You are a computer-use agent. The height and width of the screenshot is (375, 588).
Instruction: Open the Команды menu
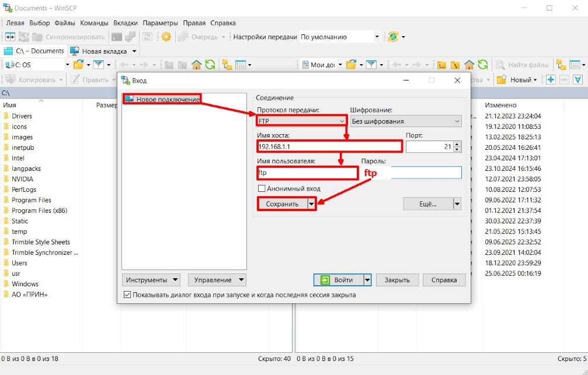pyautogui.click(x=94, y=23)
